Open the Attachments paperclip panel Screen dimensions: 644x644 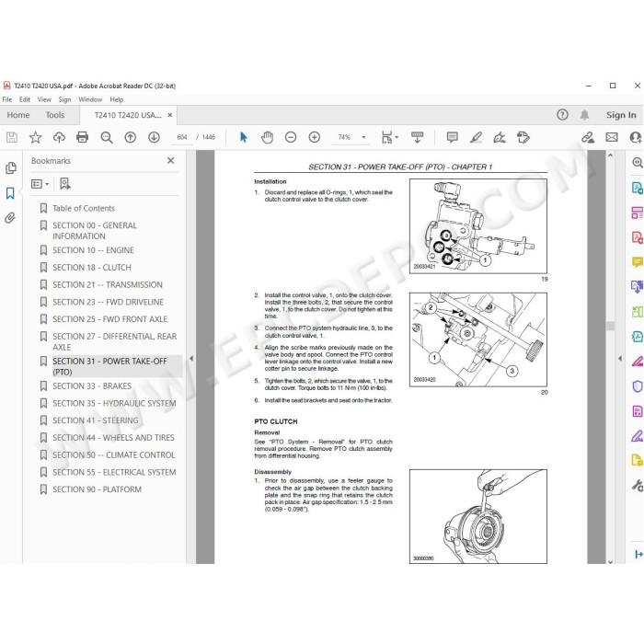pos(10,217)
